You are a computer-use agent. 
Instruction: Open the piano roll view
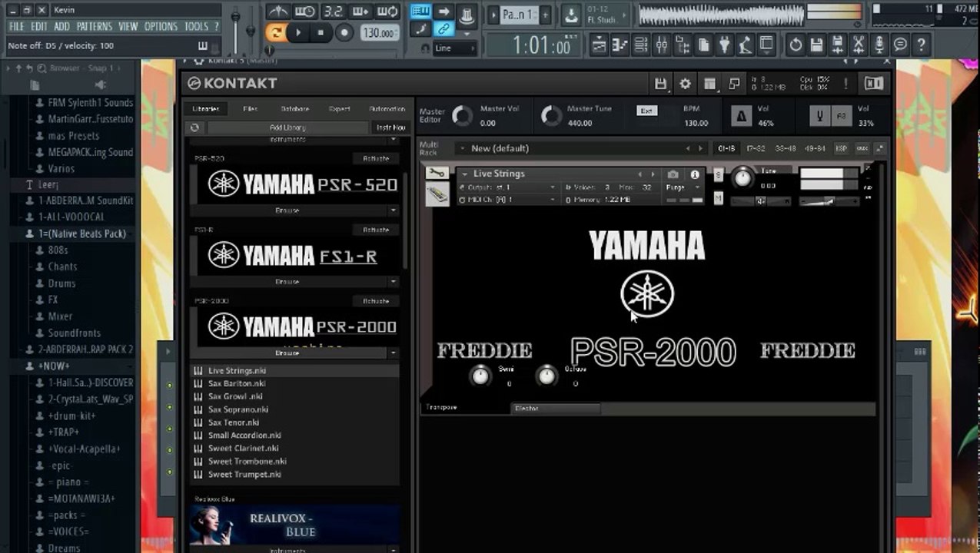[x=620, y=45]
